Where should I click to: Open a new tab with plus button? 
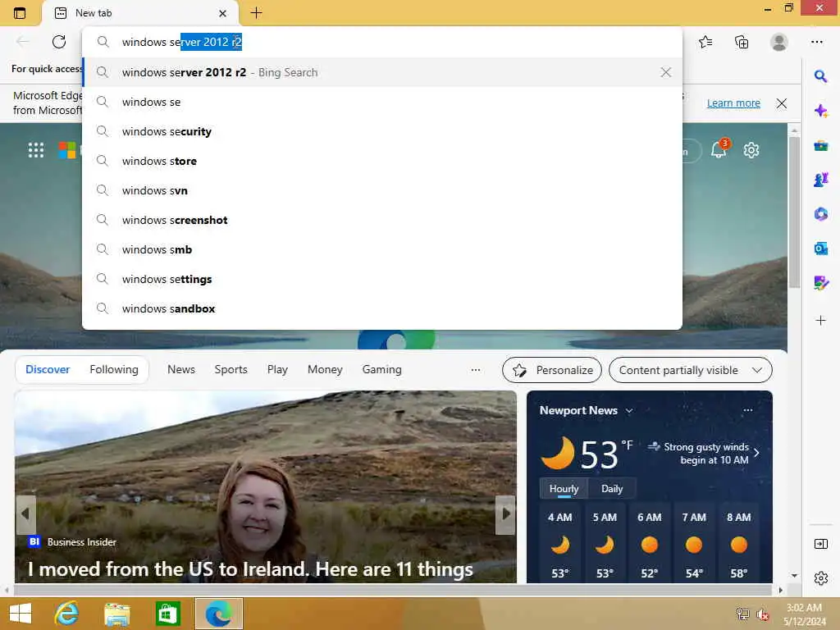(x=256, y=13)
